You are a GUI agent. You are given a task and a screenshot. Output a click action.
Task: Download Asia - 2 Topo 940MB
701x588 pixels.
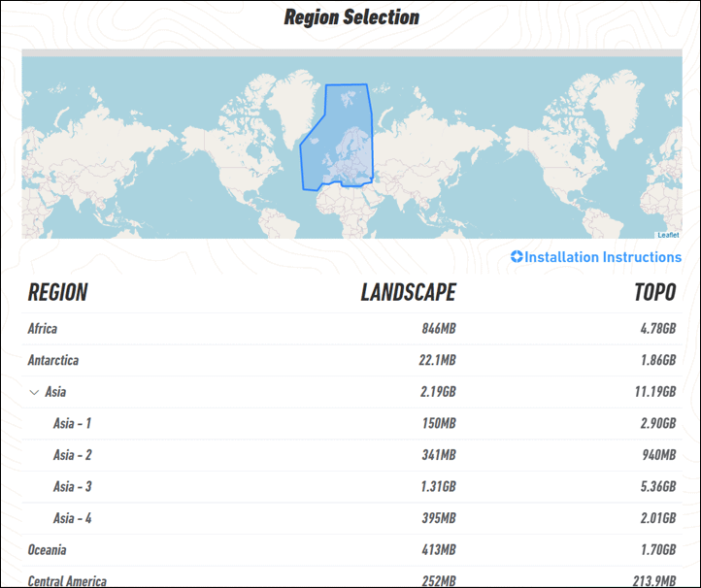coord(659,455)
